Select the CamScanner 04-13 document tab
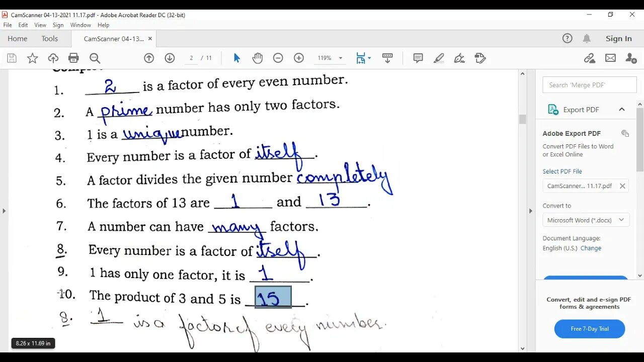The width and height of the screenshot is (644, 362). (x=113, y=39)
